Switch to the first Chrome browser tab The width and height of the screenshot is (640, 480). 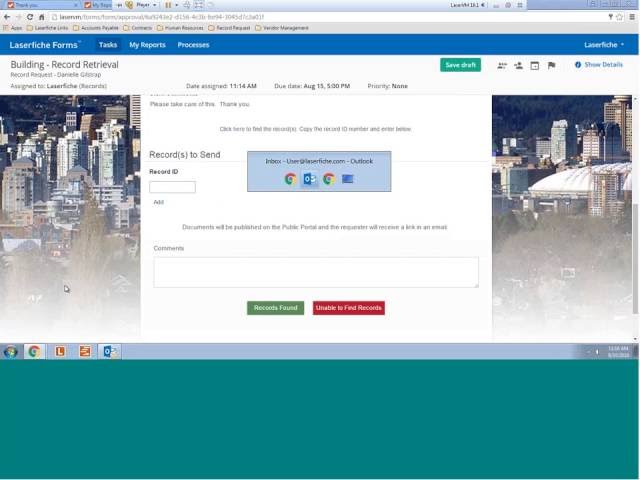[x=41, y=5]
